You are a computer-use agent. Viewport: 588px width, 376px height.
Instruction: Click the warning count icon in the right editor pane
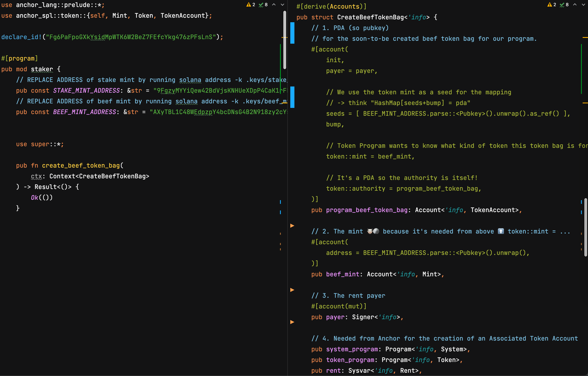pyautogui.click(x=550, y=5)
